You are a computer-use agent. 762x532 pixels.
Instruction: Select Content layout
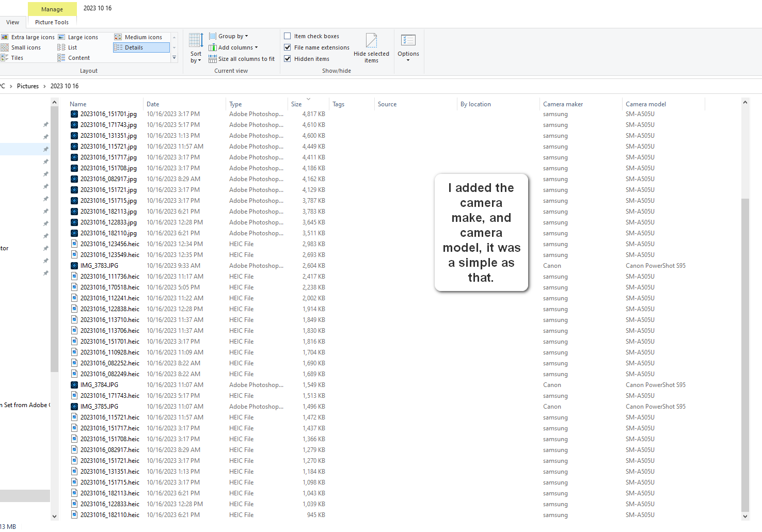pos(78,57)
